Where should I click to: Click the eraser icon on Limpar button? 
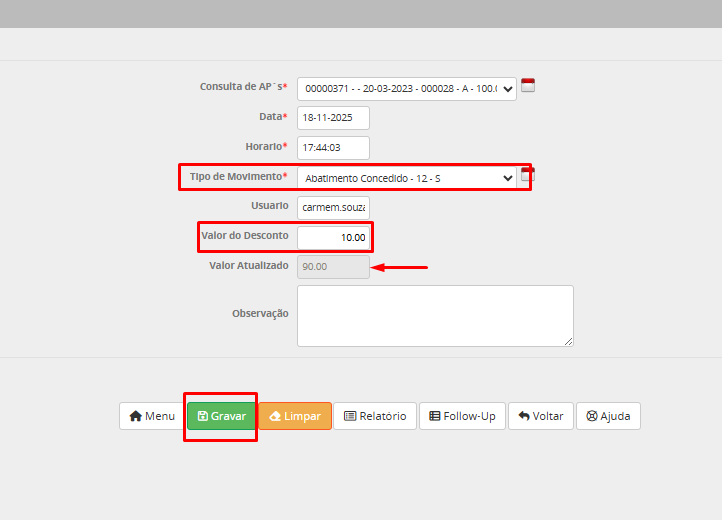pyautogui.click(x=274, y=416)
